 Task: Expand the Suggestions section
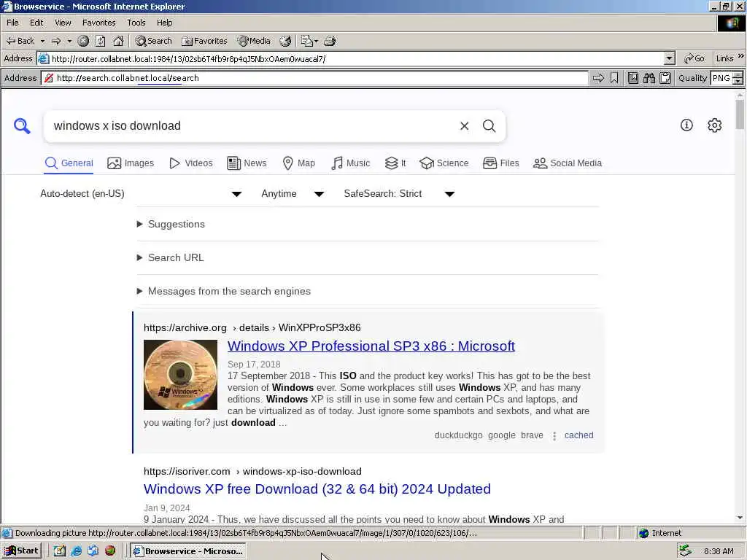pyautogui.click(x=171, y=225)
